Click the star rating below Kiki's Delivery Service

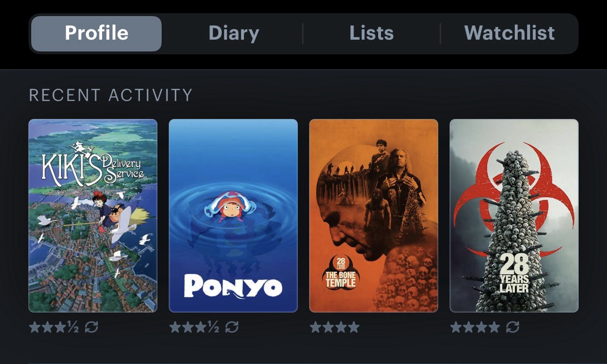[54, 327]
